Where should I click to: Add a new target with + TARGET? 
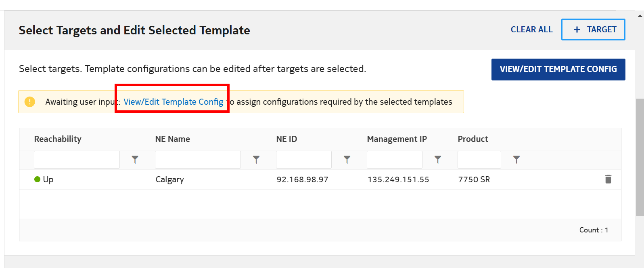593,30
